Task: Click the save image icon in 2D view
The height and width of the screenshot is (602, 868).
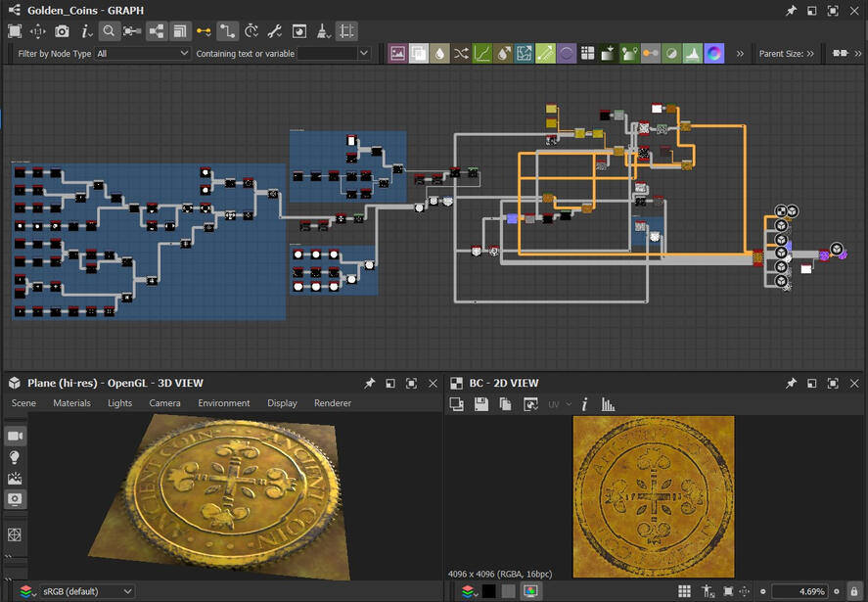Action: click(481, 404)
